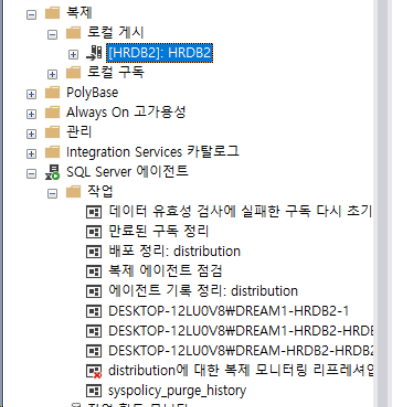Screen dimensions: 393x407
Task: Click job icon for 만료된 구독 정리
Action: point(94,232)
